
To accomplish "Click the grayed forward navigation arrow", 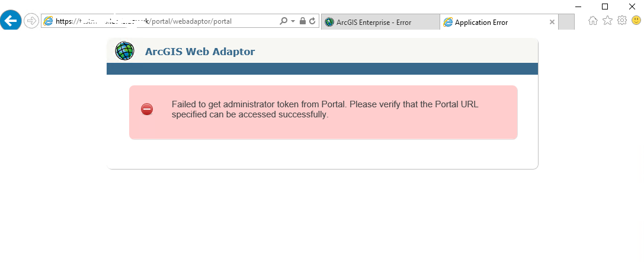I will tap(31, 21).
